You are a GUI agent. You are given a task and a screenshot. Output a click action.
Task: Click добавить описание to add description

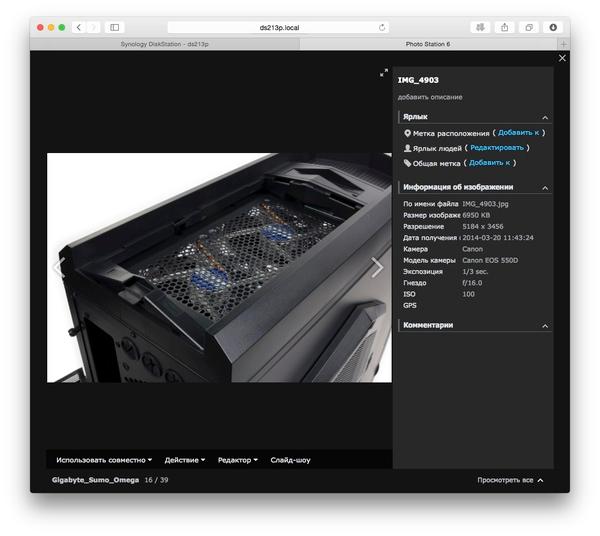(430, 97)
